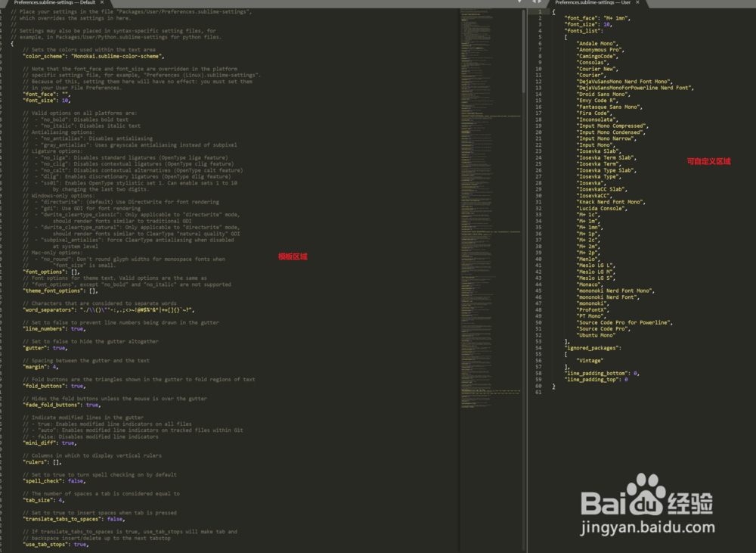Click the "fade_fold_buttons": true line

(x=62, y=405)
